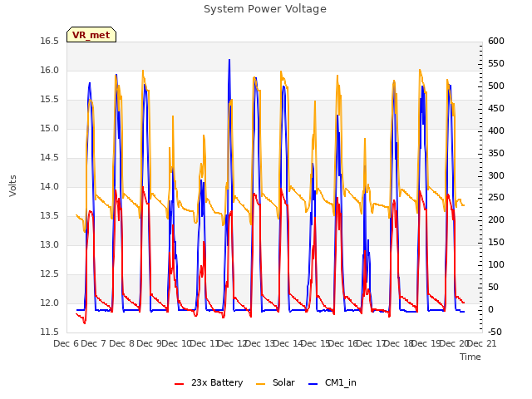Click the chart title System Power Voltage
The image size is (532, 399).
point(265,9)
